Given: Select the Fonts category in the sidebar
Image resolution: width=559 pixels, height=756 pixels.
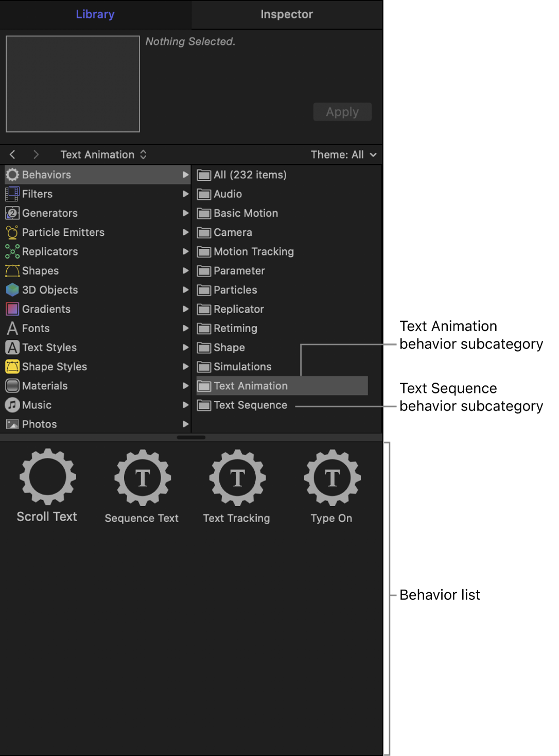Looking at the screenshot, I should [36, 328].
